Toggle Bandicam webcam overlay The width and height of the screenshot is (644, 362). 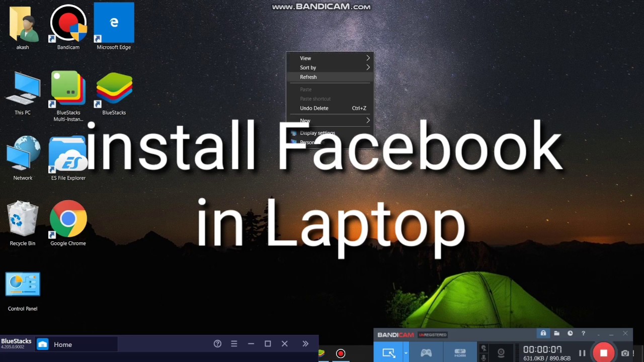(501, 353)
